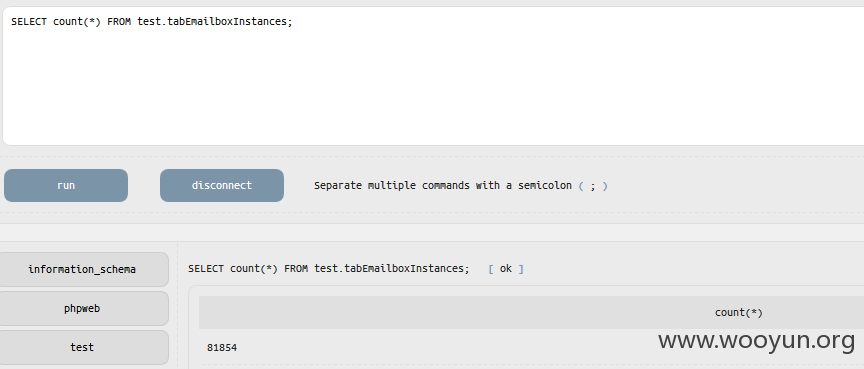Image resolution: width=864 pixels, height=369 pixels.
Task: Click the www.wooyun.org watermark
Action: coord(756,340)
